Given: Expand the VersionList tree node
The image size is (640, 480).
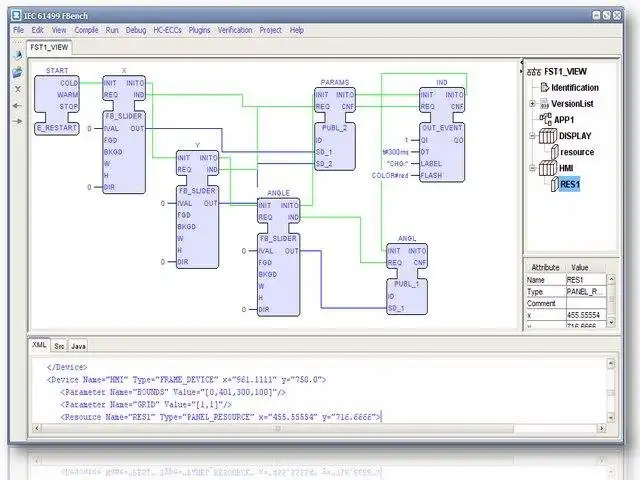Looking at the screenshot, I should 532,104.
